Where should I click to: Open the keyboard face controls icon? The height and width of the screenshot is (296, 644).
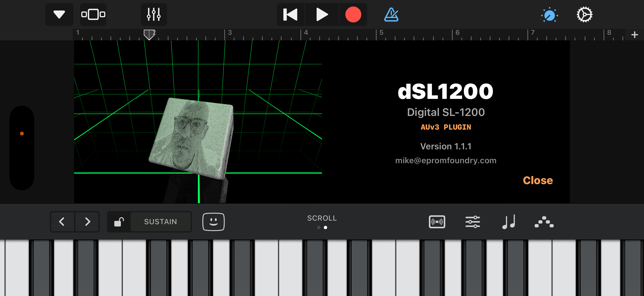[213, 222]
